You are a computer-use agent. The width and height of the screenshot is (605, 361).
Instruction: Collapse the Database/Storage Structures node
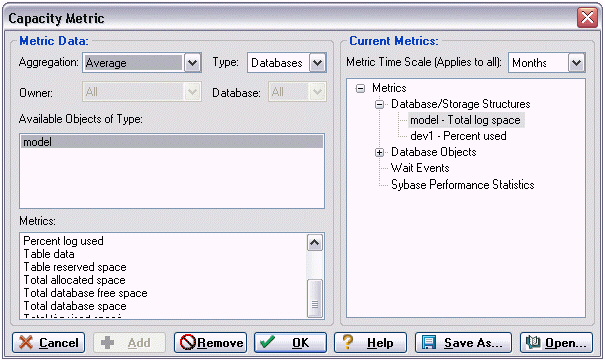tap(379, 104)
